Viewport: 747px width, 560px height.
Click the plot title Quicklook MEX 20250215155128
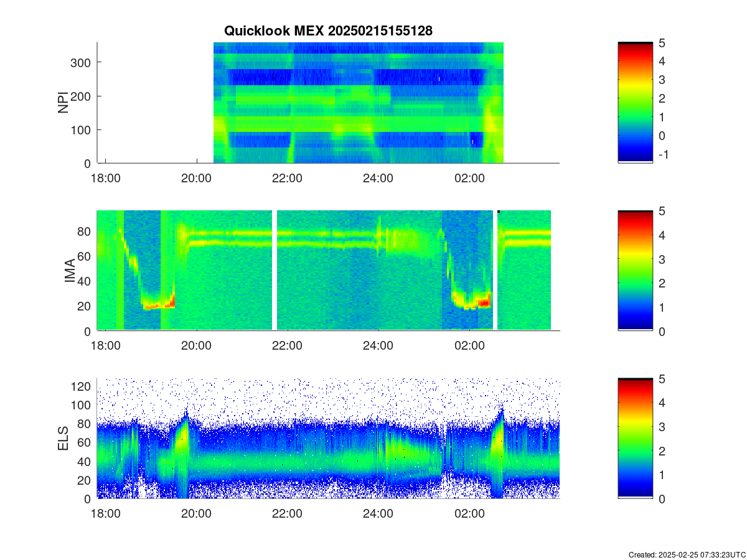pyautogui.click(x=328, y=30)
